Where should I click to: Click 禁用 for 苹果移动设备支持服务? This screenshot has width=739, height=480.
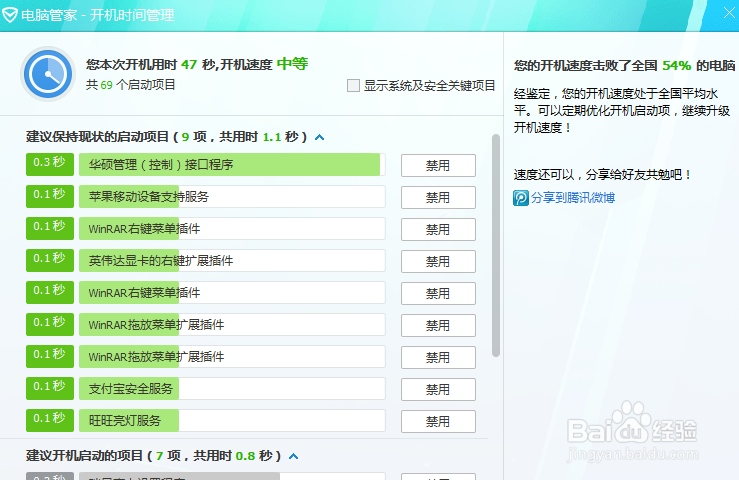(x=438, y=197)
